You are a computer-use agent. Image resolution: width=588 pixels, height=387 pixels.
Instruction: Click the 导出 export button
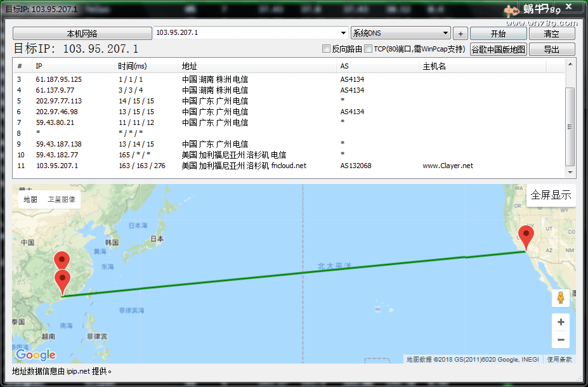tap(551, 49)
